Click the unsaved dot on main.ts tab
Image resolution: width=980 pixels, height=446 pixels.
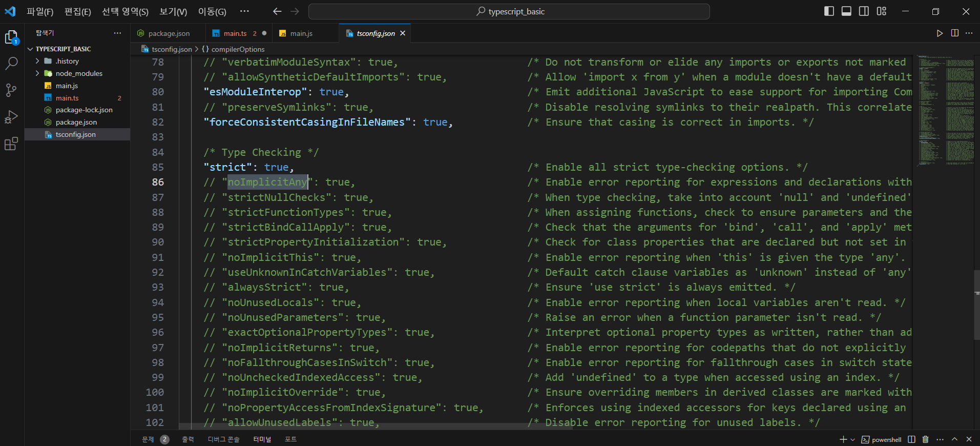tap(264, 33)
